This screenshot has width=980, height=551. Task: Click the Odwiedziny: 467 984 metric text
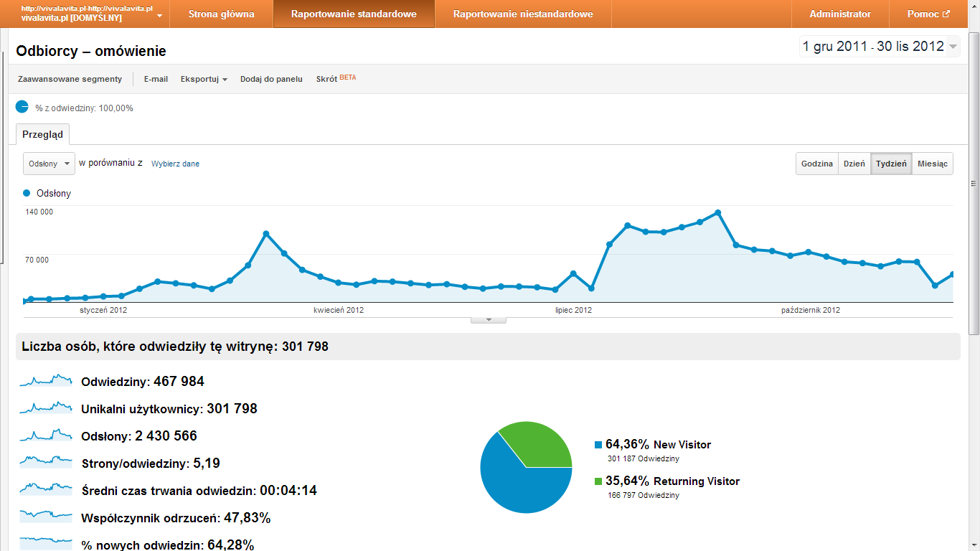tap(143, 381)
